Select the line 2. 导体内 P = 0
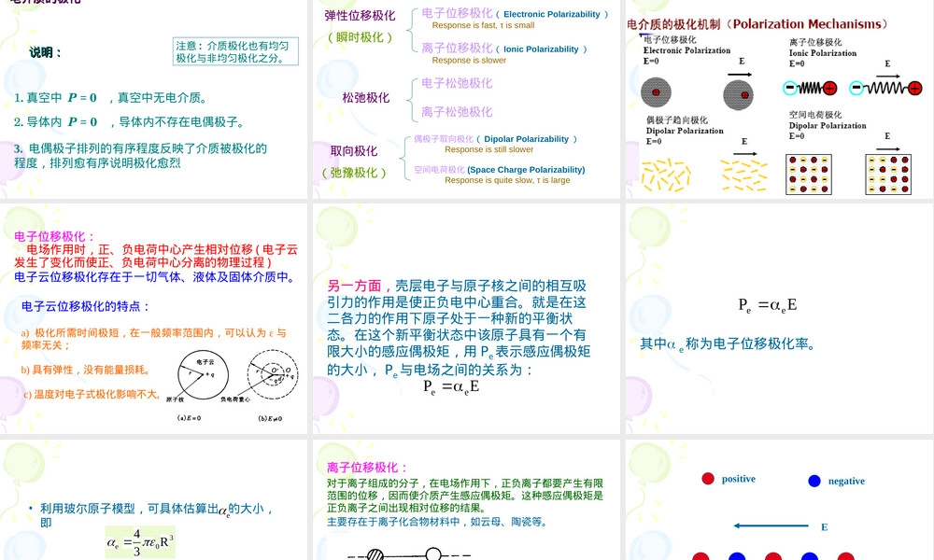This screenshot has width=934, height=560. click(x=129, y=122)
